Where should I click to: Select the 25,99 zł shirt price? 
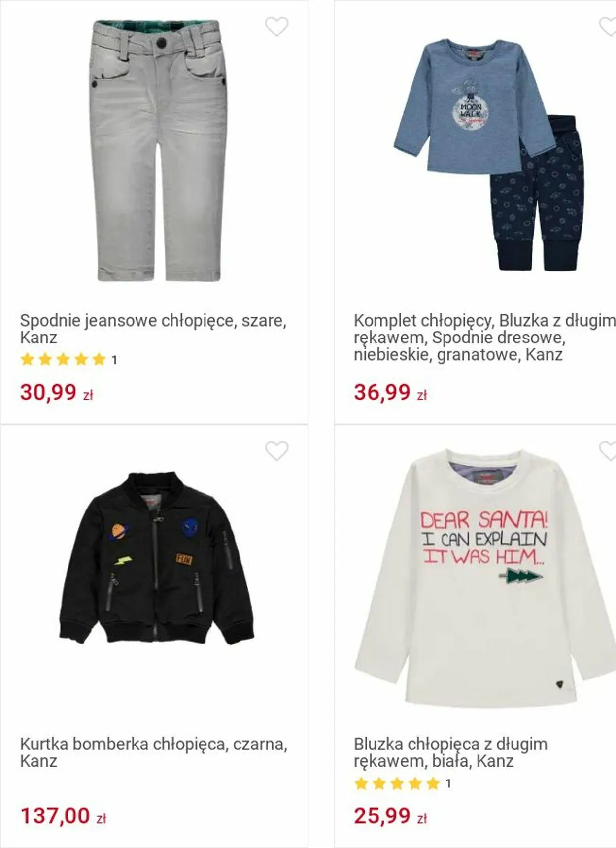pos(390,816)
